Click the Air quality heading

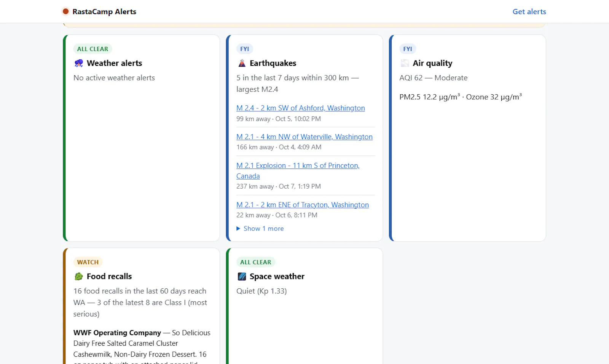[x=432, y=63]
